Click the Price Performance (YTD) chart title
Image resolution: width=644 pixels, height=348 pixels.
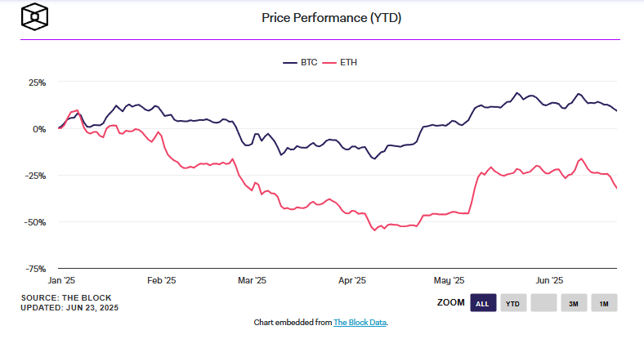(331, 17)
